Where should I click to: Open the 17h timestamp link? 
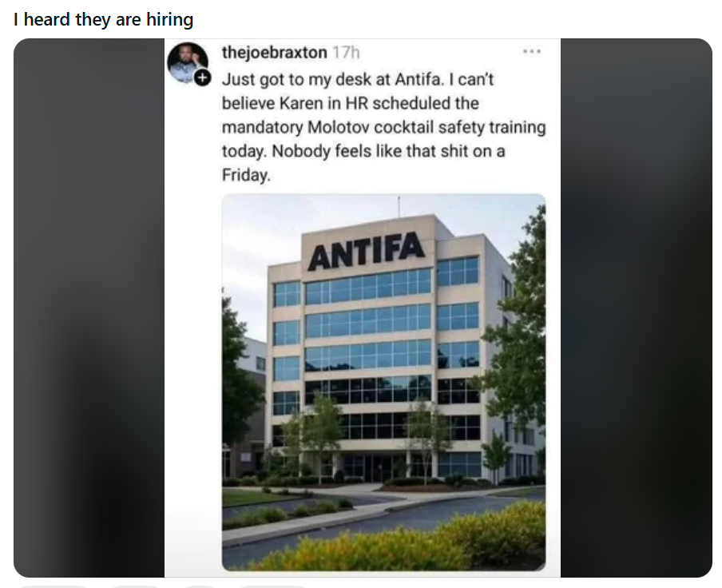346,53
